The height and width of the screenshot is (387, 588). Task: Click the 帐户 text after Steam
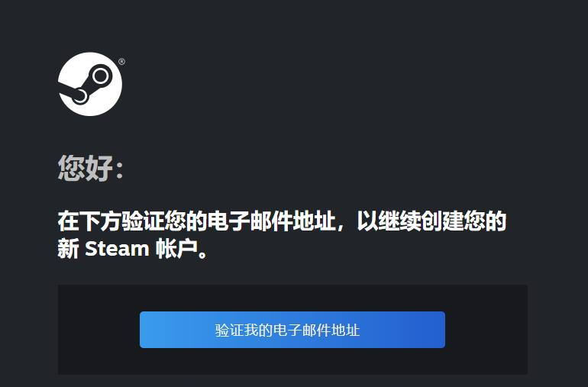click(176, 248)
